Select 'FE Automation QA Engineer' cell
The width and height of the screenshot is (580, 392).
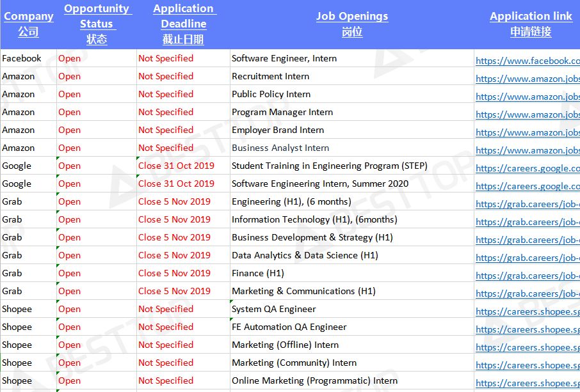(x=351, y=327)
